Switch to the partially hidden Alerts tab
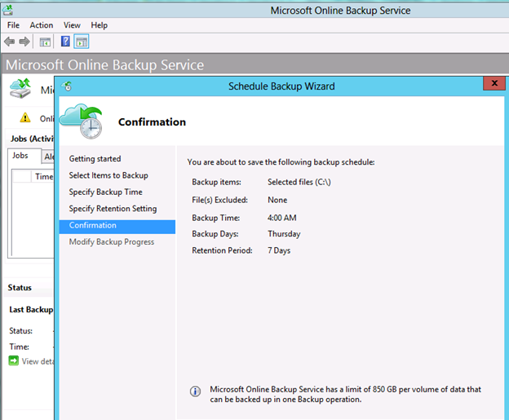Screen dimensions: 509x420 point(48,157)
